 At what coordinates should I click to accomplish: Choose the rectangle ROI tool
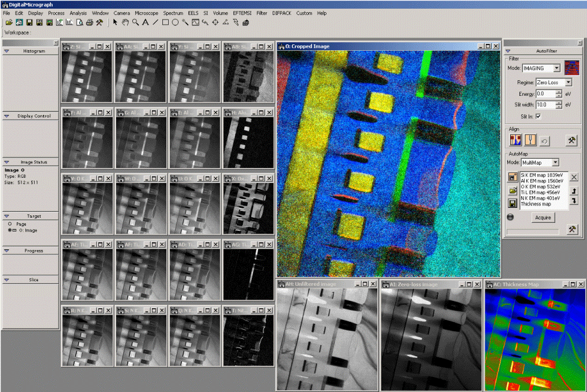click(x=165, y=23)
